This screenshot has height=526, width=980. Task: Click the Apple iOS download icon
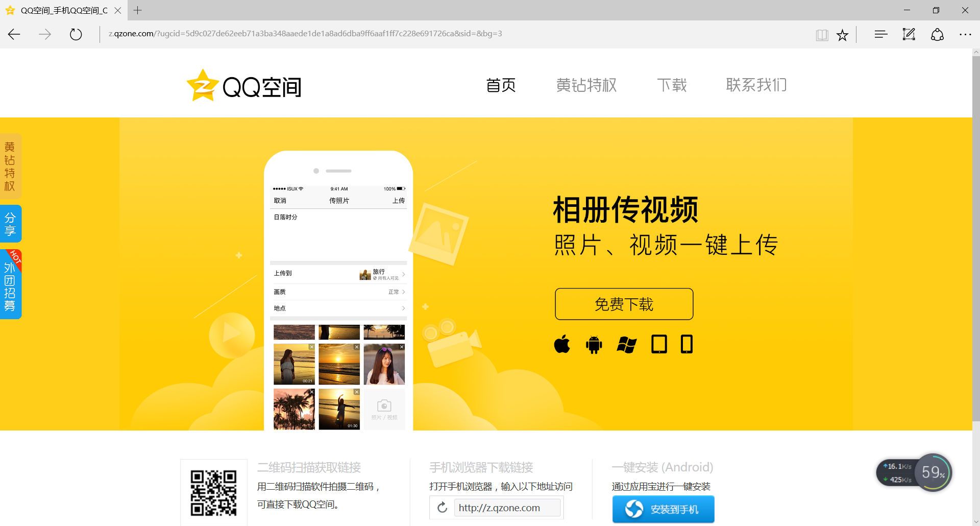[x=562, y=344]
